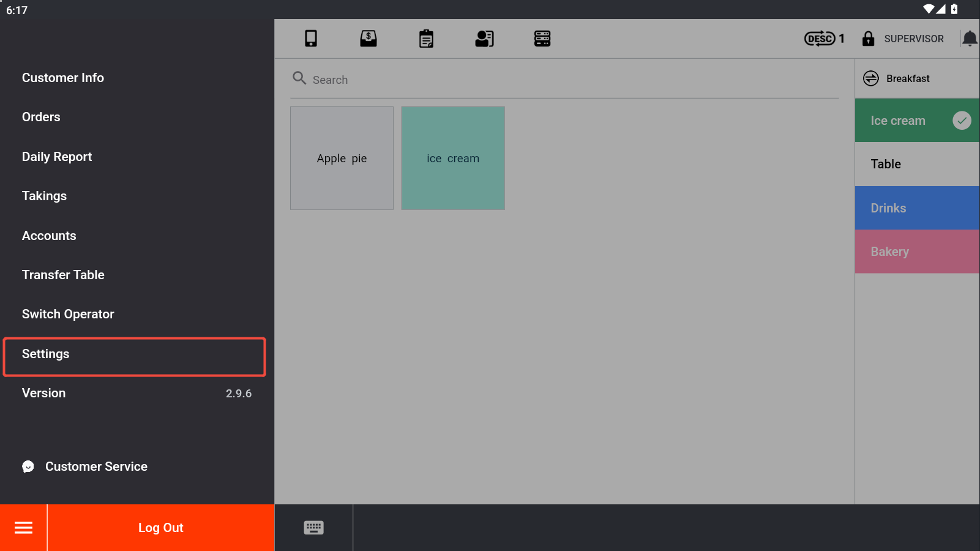Select the Drinks category
The width and height of the screenshot is (980, 551).
click(916, 208)
